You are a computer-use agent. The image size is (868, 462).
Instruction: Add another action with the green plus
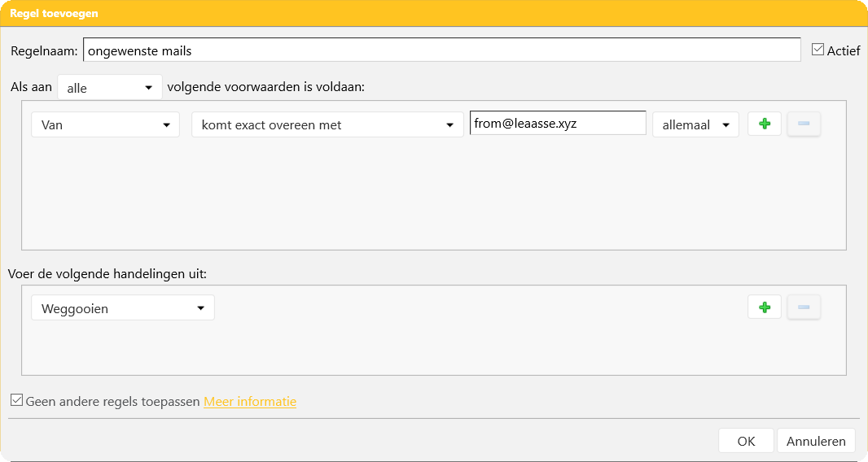pos(764,307)
